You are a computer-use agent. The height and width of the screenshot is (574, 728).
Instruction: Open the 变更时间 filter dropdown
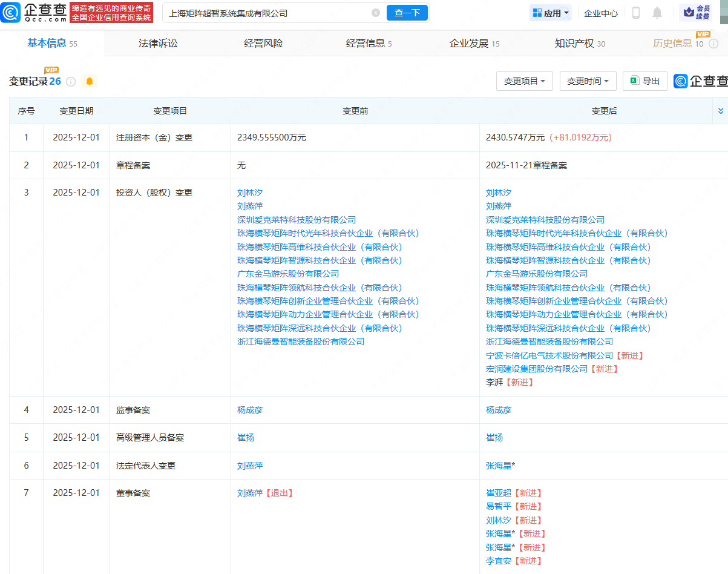pyautogui.click(x=588, y=81)
